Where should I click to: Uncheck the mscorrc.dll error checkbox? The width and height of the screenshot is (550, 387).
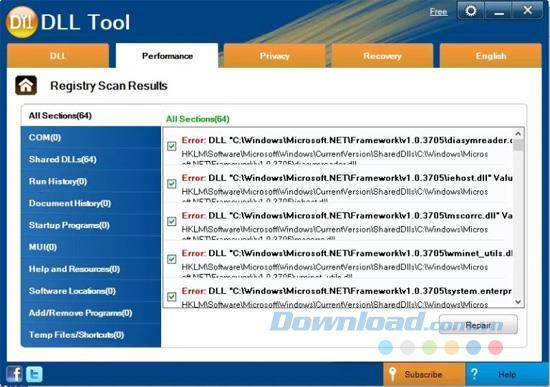click(172, 221)
